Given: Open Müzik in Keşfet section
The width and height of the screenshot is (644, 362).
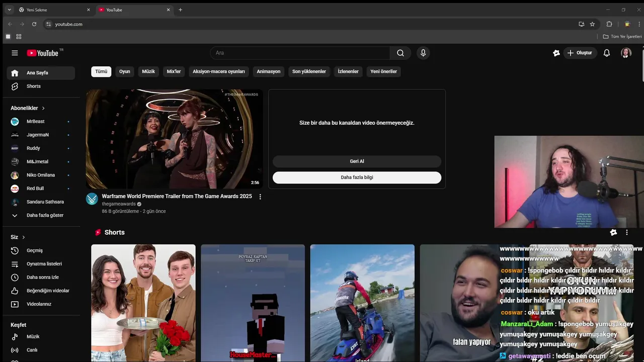Looking at the screenshot, I should click(41, 337).
